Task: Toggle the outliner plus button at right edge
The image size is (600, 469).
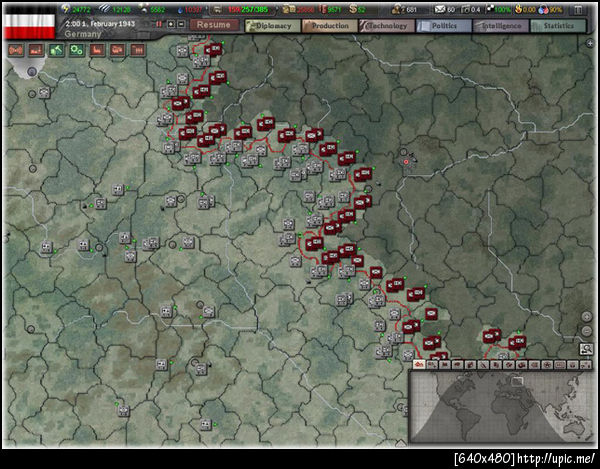Action: (590, 44)
